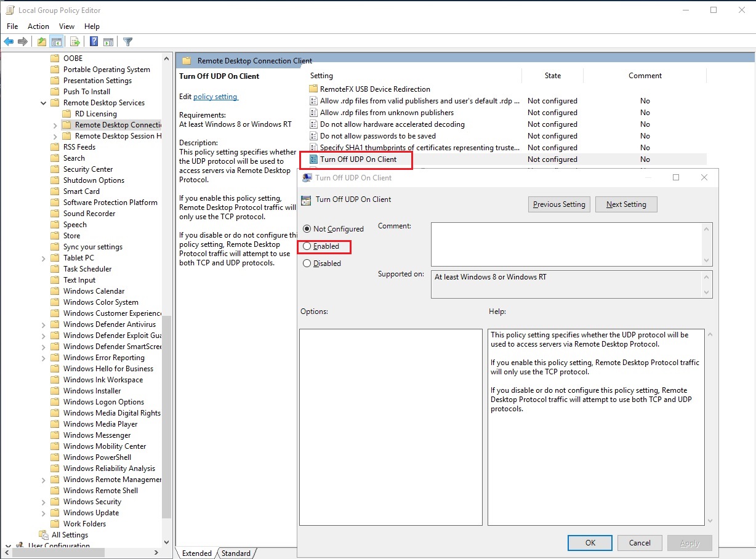
Task: Expand the Remote Desktop Connection Client node
Action: [55, 125]
